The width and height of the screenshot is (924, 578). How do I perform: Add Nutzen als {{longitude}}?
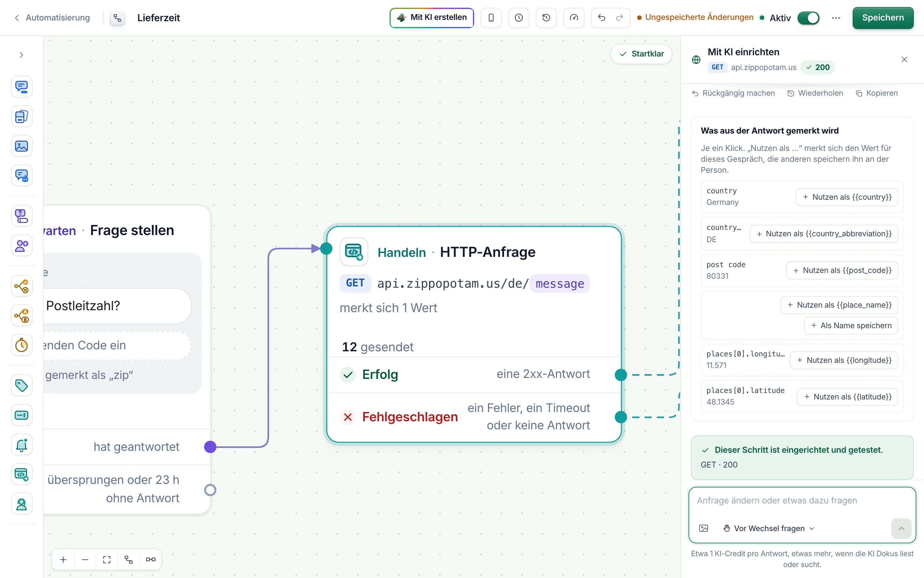tap(844, 360)
